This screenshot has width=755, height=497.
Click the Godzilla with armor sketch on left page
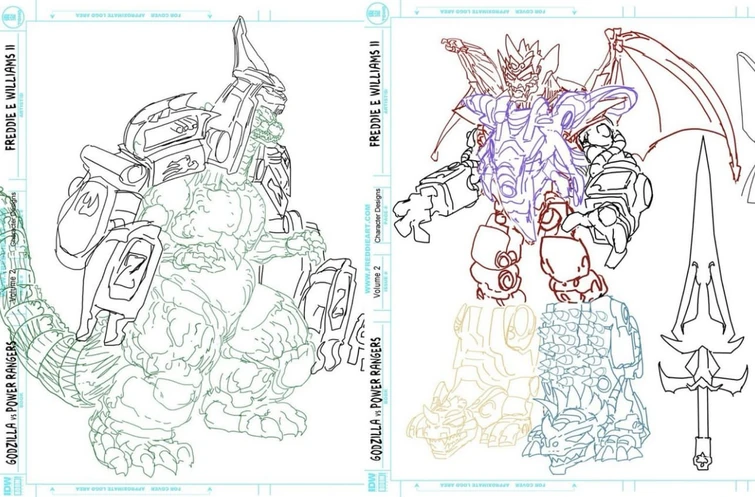point(183,246)
